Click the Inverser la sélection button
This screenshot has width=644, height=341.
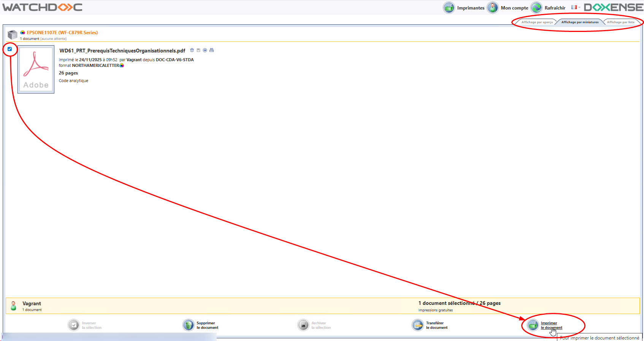[x=74, y=325]
